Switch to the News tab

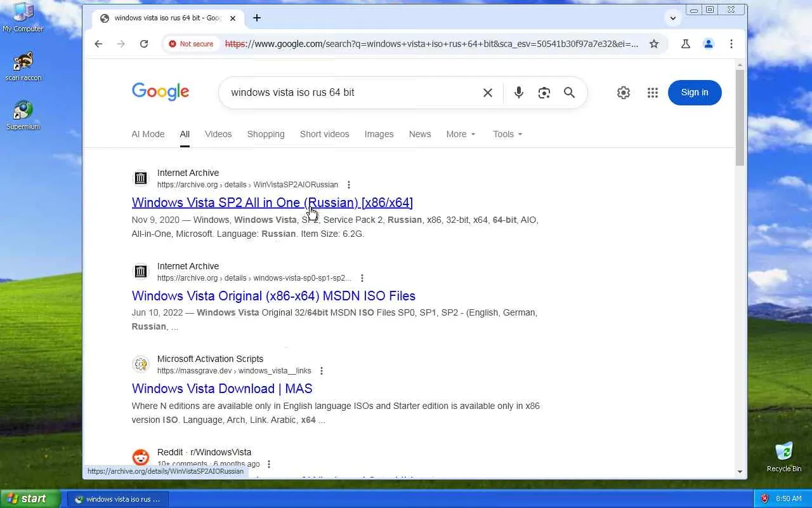click(x=420, y=134)
